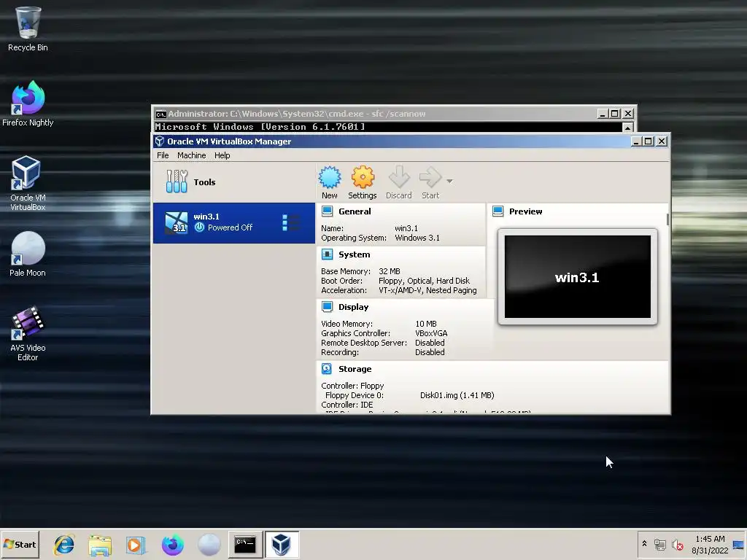Open the Machine menu
The image size is (747, 560).
point(192,155)
